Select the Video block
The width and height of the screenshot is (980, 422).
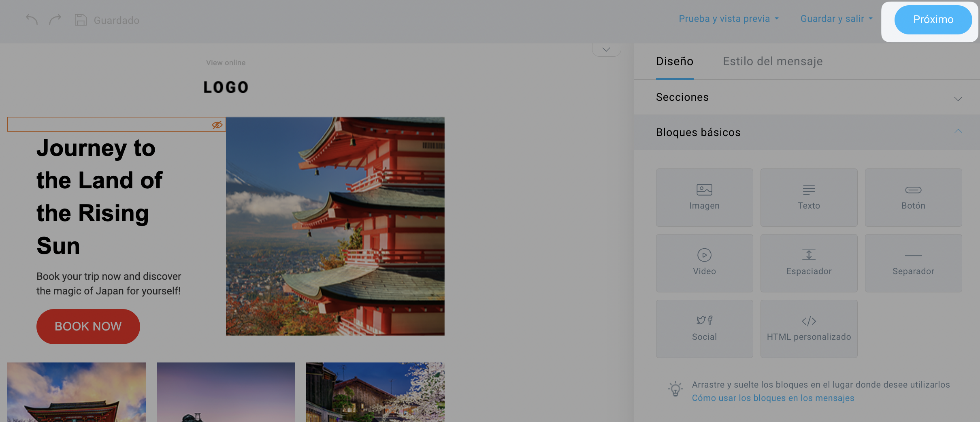704,263
